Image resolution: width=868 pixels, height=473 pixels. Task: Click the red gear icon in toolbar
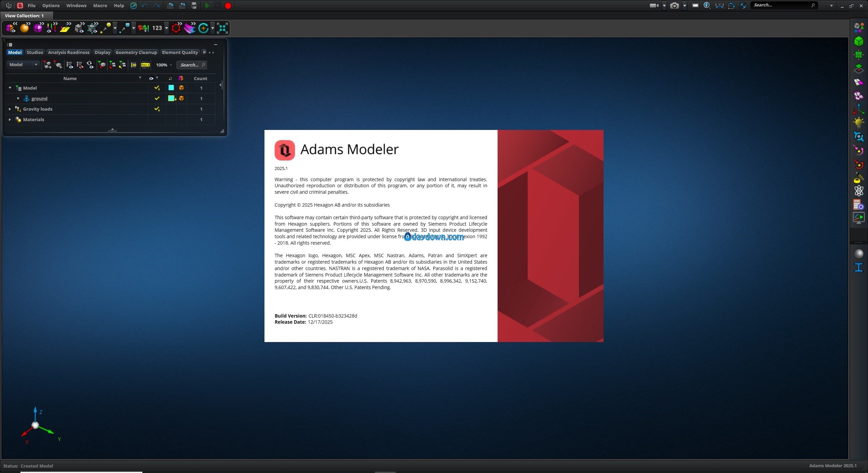tap(176, 28)
